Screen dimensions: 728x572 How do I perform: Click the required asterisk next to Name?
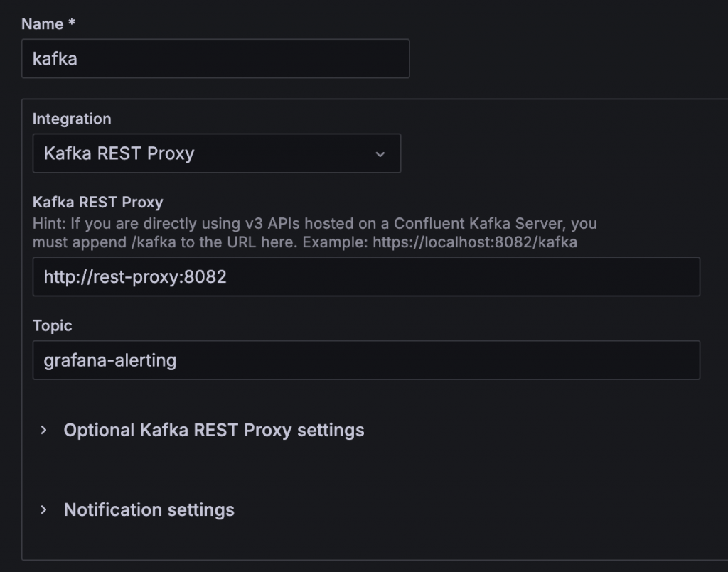click(x=72, y=24)
